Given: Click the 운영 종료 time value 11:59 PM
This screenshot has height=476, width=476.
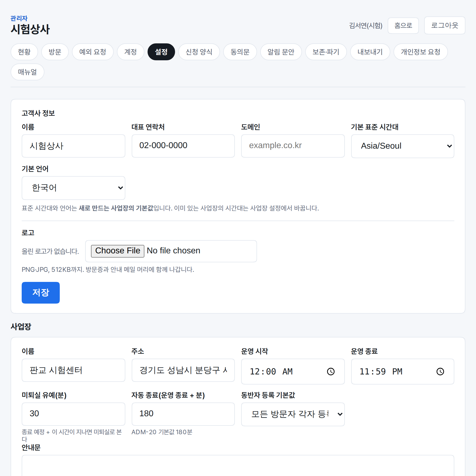Looking at the screenshot, I should point(381,372).
